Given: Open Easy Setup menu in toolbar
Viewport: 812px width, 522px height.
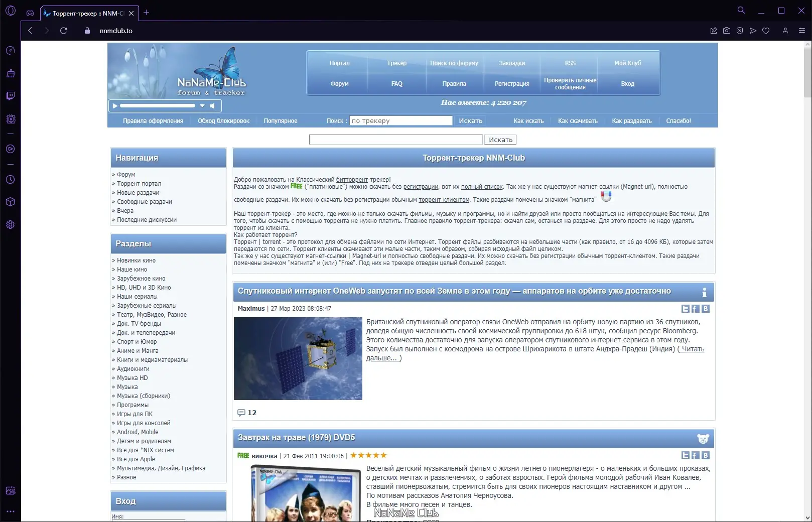Looking at the screenshot, I should (x=802, y=31).
